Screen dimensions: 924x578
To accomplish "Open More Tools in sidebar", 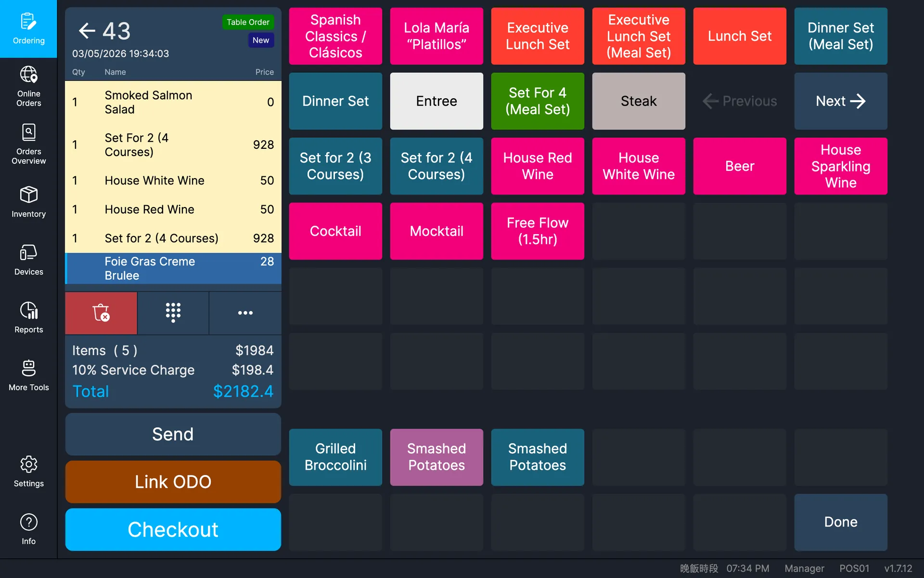I will (28, 375).
